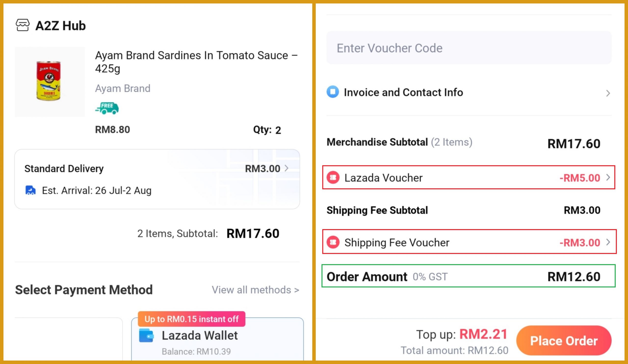Click the blue delivery truck arrival icon
Screen dimensions: 628x364
click(x=30, y=190)
